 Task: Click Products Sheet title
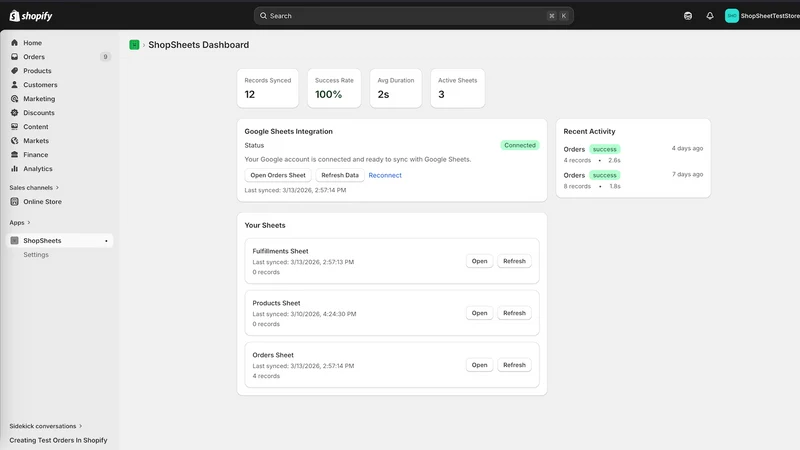tap(276, 303)
